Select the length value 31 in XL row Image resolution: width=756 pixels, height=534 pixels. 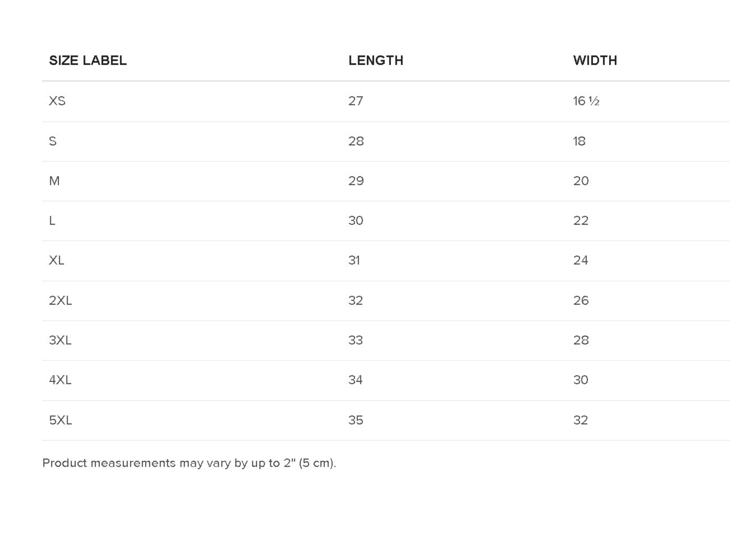(x=354, y=261)
